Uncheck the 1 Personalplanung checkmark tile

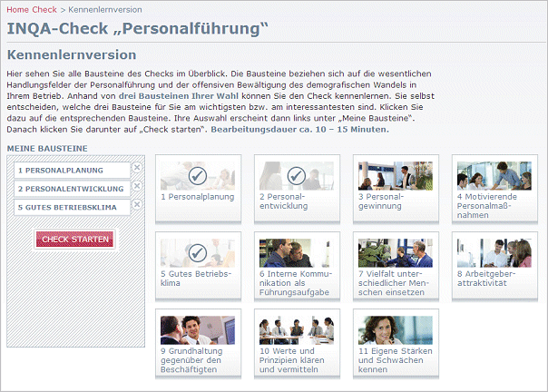click(198, 176)
